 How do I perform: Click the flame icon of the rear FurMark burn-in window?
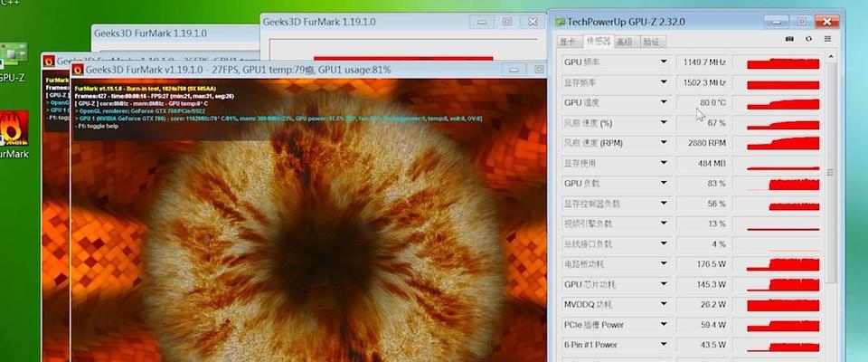49,61
